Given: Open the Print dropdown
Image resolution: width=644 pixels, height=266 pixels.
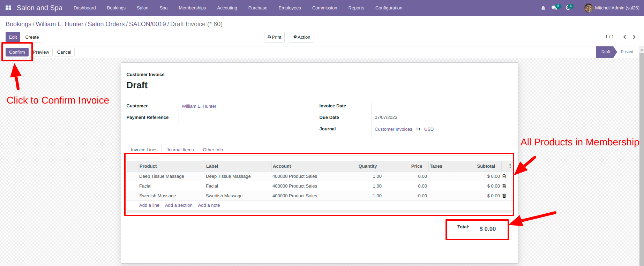Looking at the screenshot, I should [x=274, y=37].
